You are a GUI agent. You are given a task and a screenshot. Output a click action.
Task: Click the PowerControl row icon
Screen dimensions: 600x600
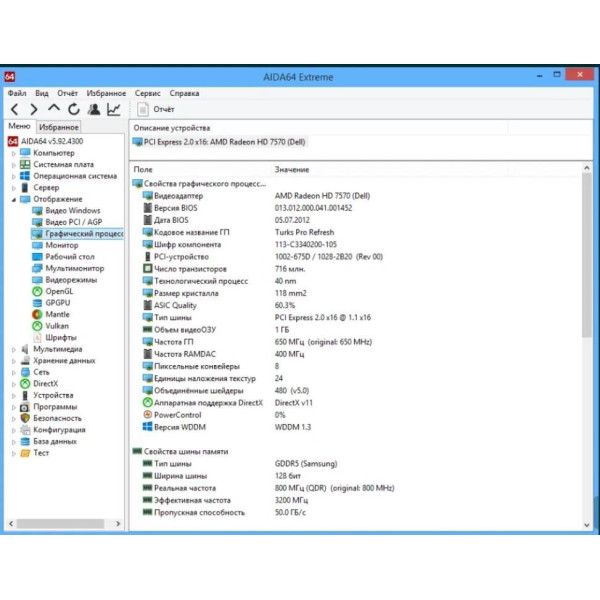148,415
